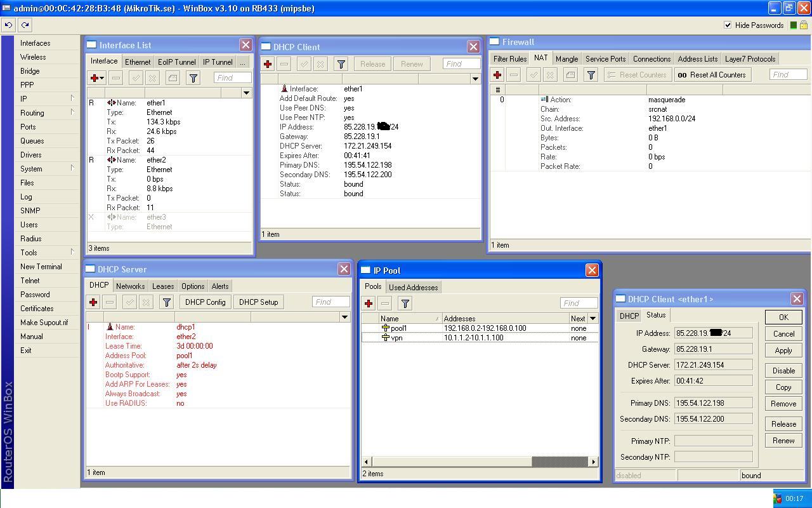
Task: Remove the DHCP client entry with the minus icon
Action: tap(284, 63)
